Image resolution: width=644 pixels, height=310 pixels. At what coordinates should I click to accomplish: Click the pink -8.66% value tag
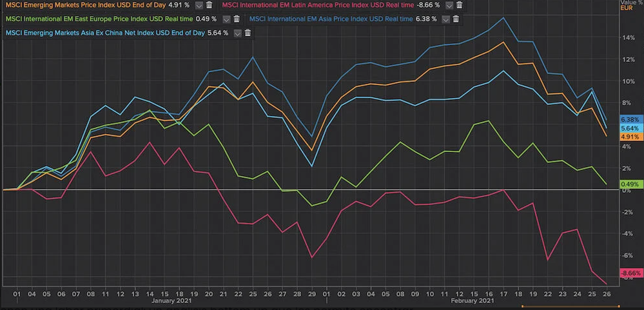click(629, 273)
